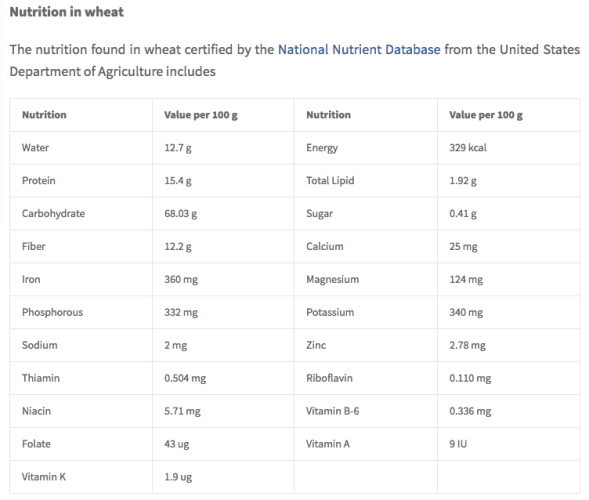Click the Water row label
The image size is (589, 500).
pos(35,148)
